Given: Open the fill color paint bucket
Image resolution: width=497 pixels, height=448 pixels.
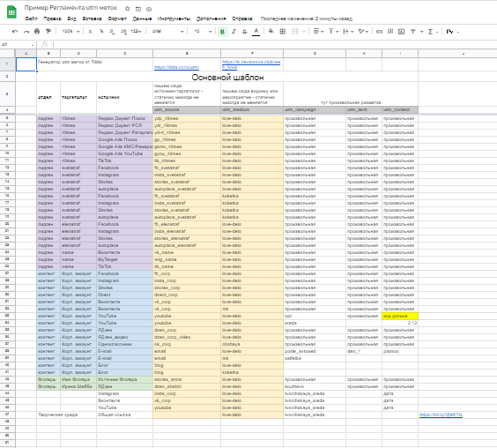Looking at the screenshot, I should [x=271, y=31].
